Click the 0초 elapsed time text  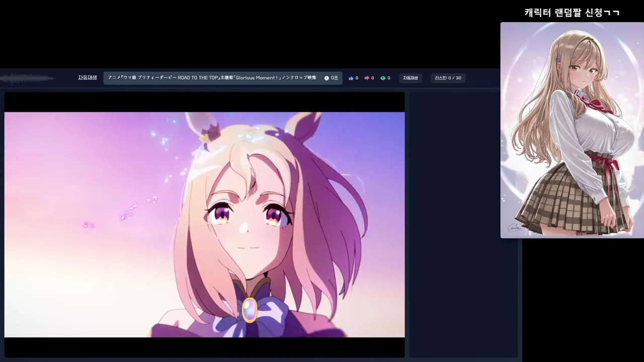tap(335, 78)
